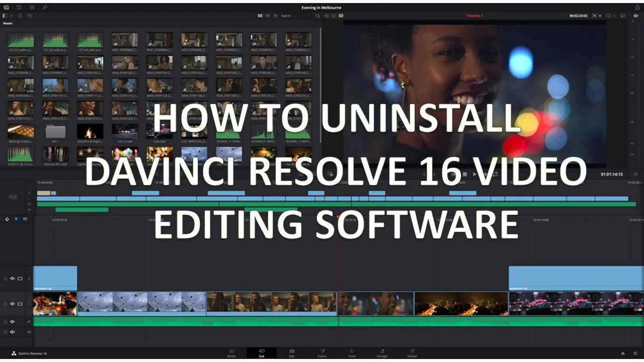
Task: Click the media pool Search field
Action: 296,16
